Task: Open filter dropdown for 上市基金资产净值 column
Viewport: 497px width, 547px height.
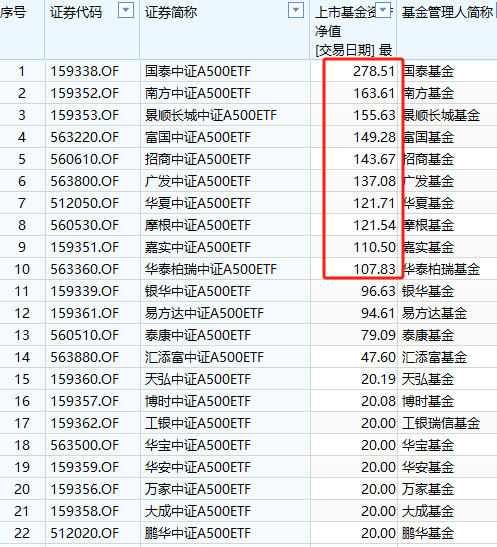Action: click(x=383, y=10)
